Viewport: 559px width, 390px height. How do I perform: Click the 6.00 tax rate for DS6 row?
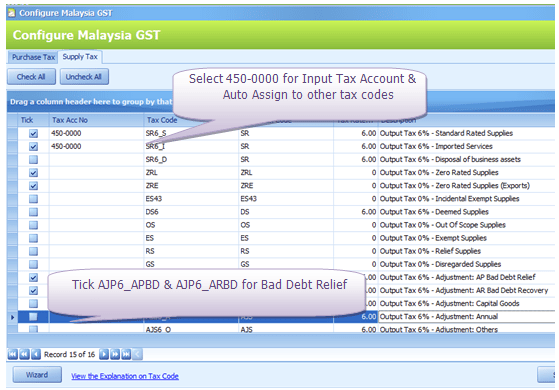(x=369, y=212)
